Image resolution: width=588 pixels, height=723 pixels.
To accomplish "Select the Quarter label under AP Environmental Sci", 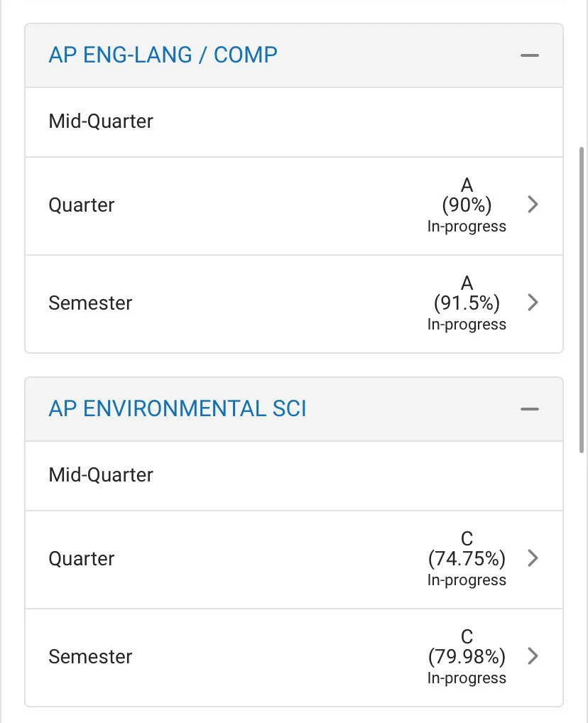I will [82, 559].
